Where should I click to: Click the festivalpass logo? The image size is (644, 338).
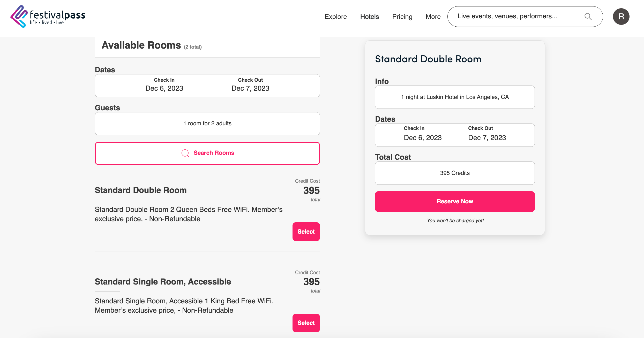pyautogui.click(x=48, y=16)
